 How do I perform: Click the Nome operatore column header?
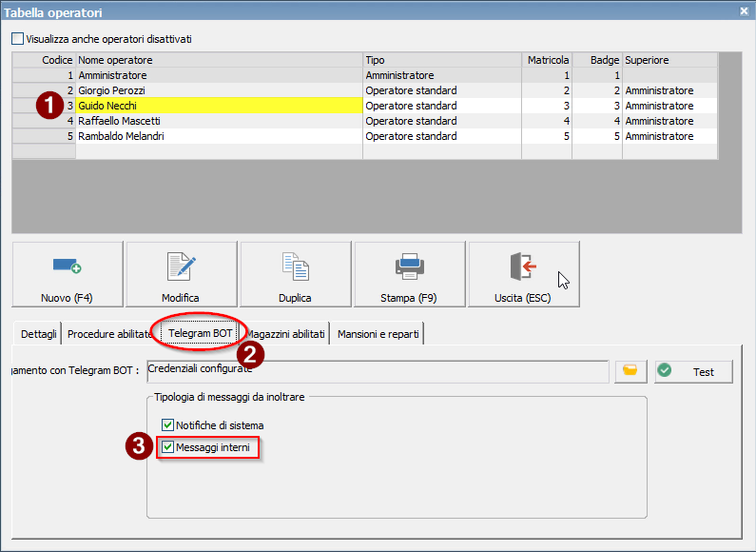click(219, 60)
